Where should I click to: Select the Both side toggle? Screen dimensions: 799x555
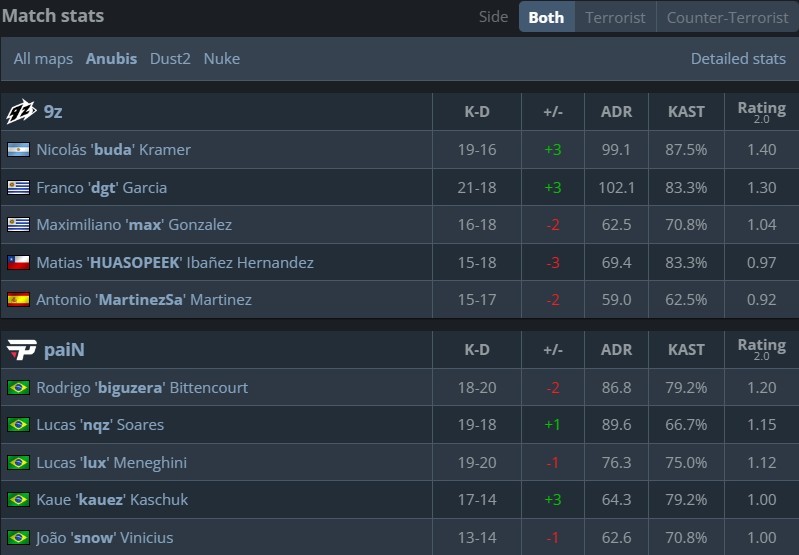[x=546, y=17]
